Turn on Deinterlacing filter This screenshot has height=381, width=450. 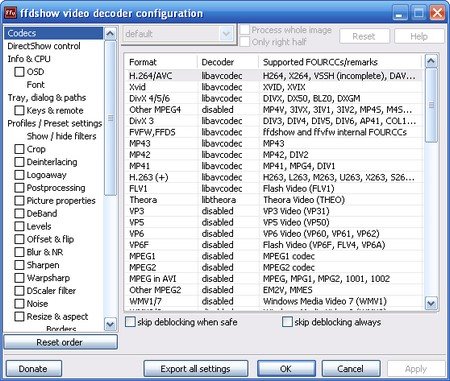point(19,162)
